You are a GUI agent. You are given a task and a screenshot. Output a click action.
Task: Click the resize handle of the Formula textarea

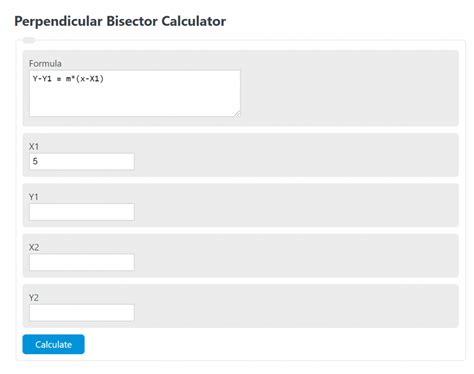point(237,114)
